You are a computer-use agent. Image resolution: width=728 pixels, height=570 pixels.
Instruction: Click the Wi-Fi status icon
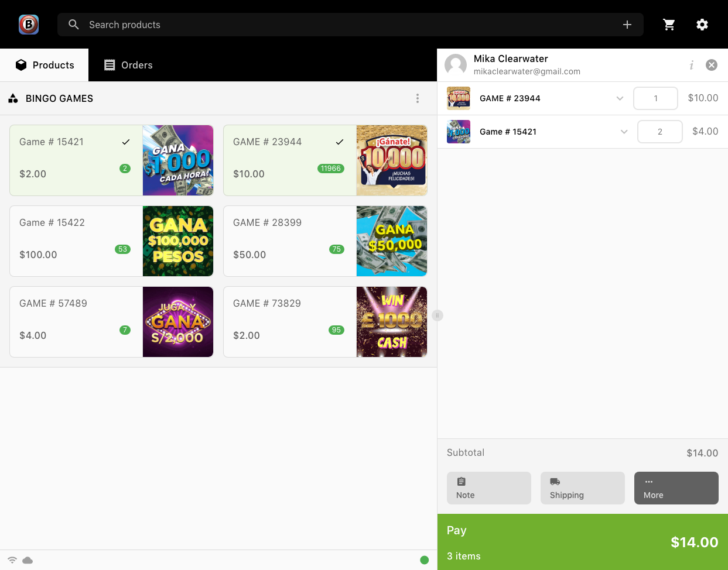click(x=12, y=560)
